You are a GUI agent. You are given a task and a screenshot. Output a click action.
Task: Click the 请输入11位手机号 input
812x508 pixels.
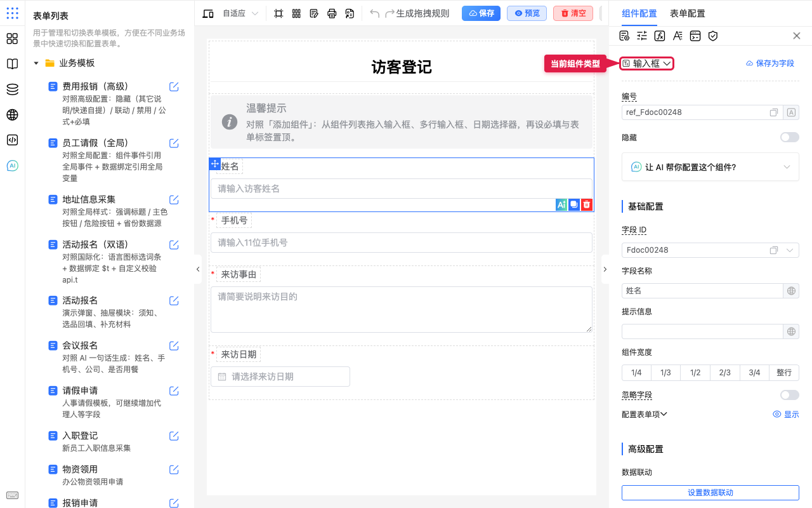point(402,243)
